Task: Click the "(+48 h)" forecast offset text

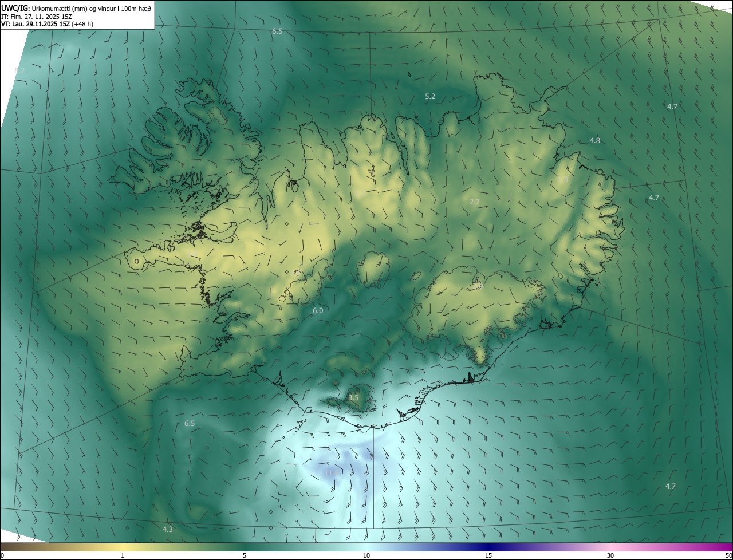Action: pyautogui.click(x=82, y=24)
